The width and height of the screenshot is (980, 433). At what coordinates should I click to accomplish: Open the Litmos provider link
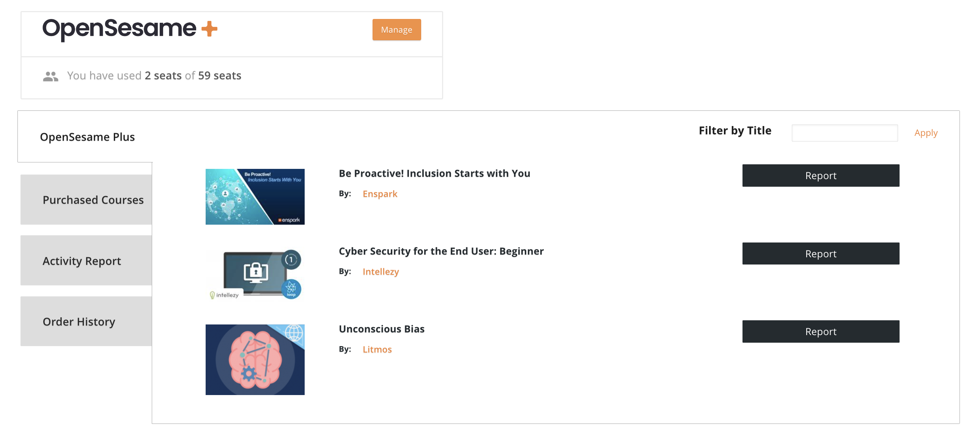pyautogui.click(x=377, y=349)
